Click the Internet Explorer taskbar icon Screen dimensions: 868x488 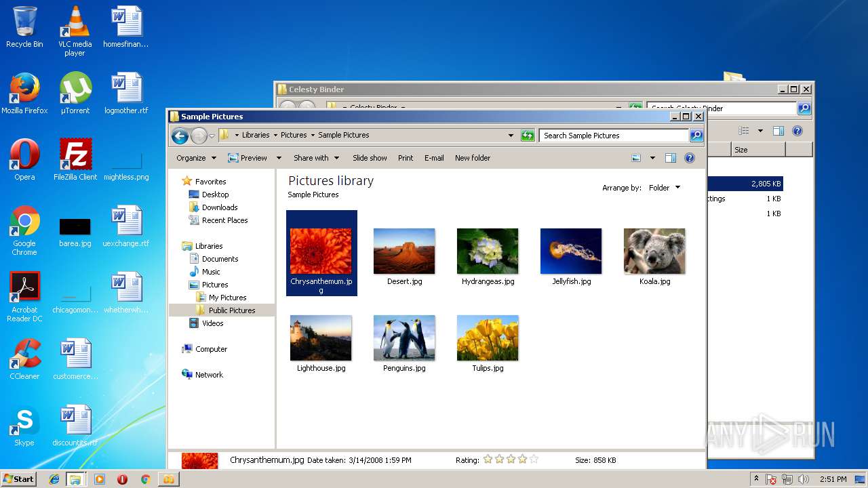tap(54, 479)
